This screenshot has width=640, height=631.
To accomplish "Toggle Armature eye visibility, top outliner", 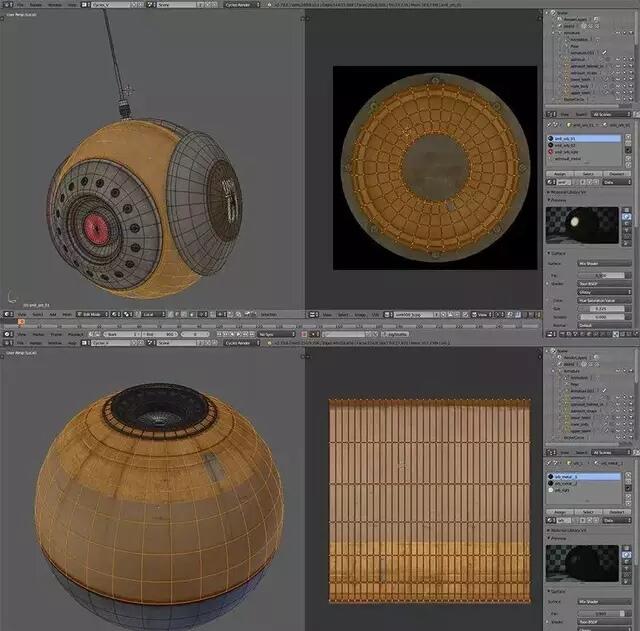I will tap(618, 33).
